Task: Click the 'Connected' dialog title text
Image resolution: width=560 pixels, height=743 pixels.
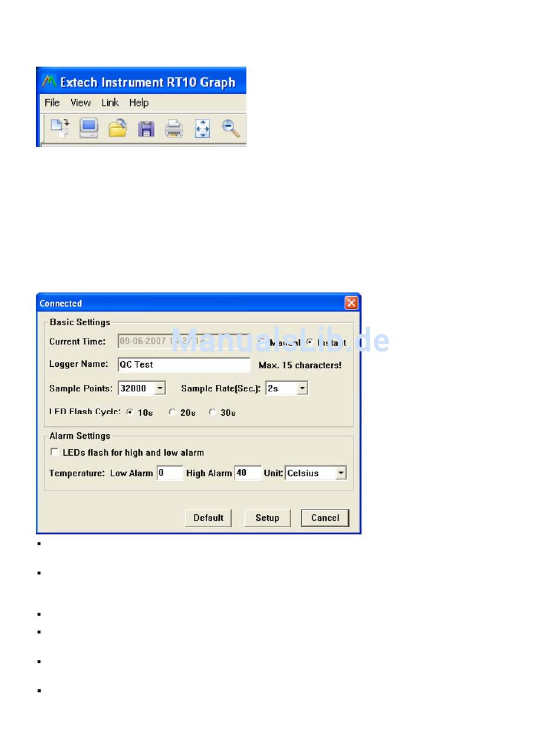Action: tap(61, 304)
